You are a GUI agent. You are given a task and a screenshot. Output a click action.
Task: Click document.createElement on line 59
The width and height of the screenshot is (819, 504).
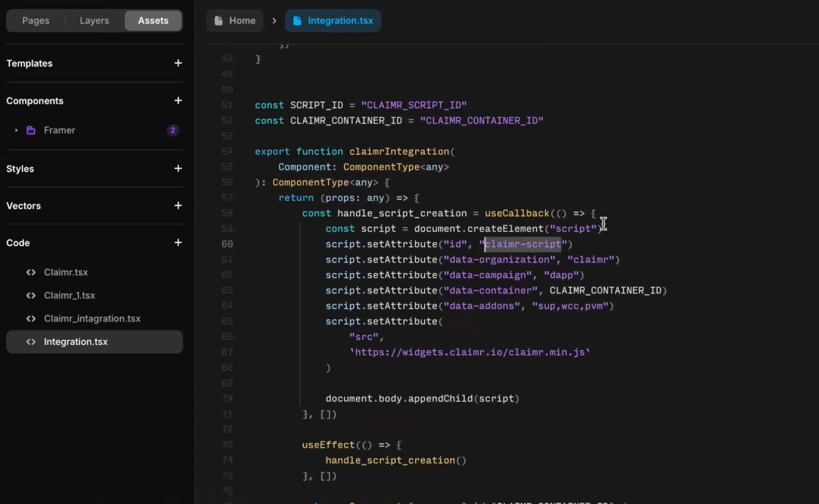[479, 229]
